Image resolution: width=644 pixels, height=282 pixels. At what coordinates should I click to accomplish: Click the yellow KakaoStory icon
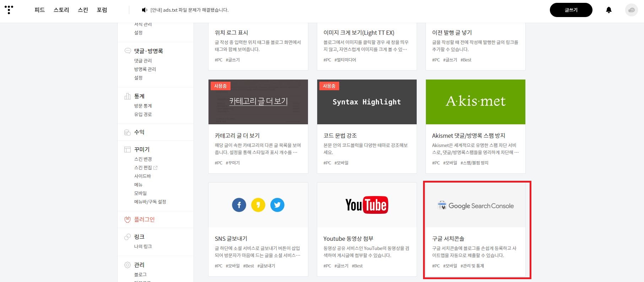pyautogui.click(x=258, y=205)
